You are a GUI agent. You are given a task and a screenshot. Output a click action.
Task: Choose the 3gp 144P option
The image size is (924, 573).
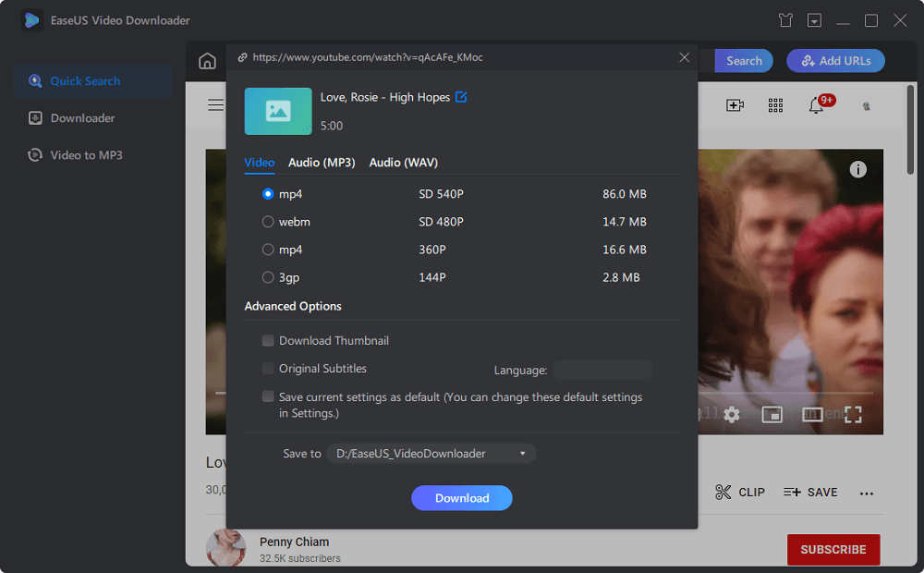tap(268, 277)
